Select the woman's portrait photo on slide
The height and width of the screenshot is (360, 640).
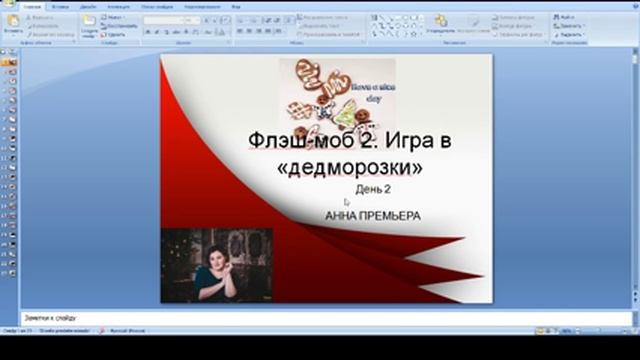coord(216,265)
